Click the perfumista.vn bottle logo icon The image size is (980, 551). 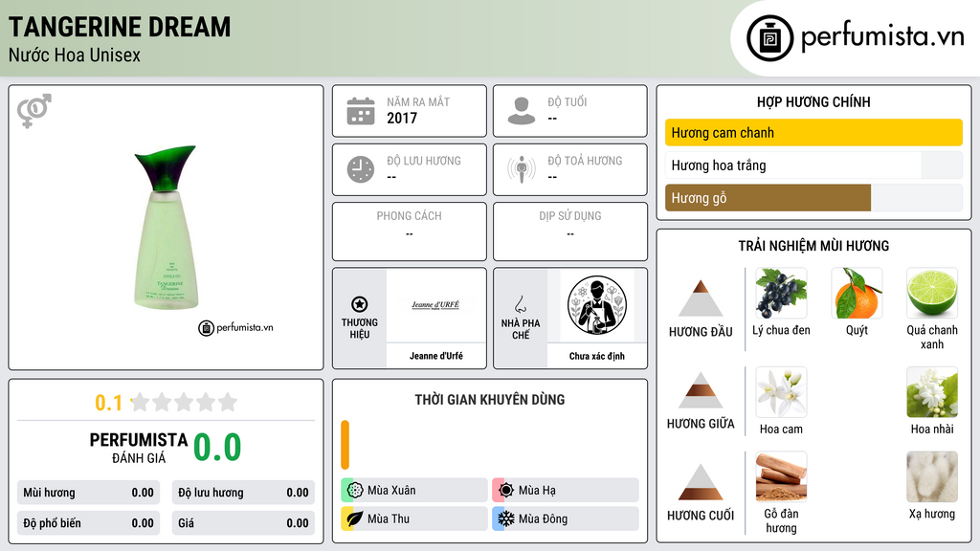[x=770, y=38]
